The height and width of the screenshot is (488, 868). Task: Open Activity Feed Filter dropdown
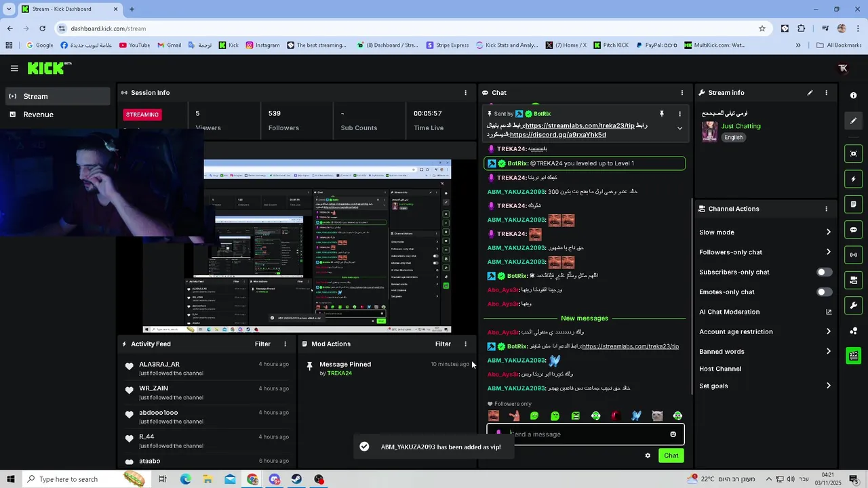point(262,344)
